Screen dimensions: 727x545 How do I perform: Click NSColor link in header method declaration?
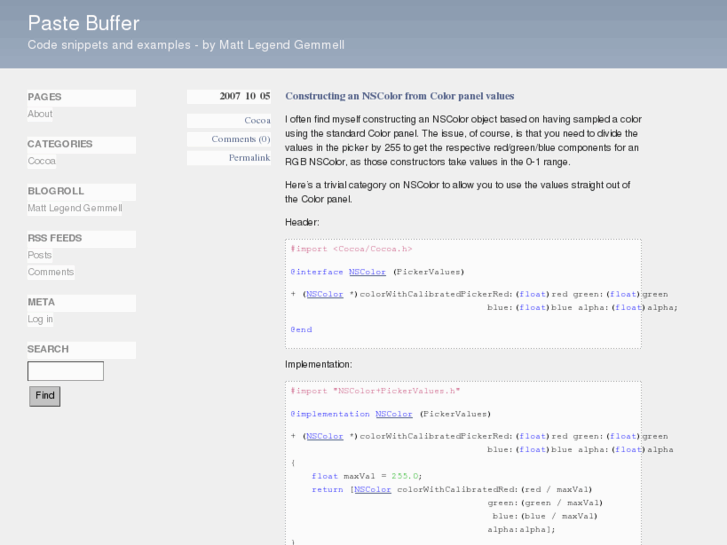[x=325, y=294]
